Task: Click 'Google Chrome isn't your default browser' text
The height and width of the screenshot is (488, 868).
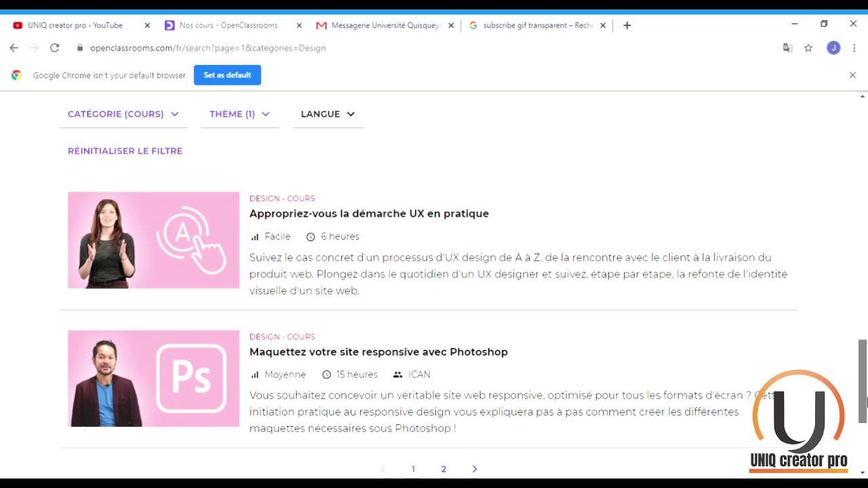Action: (x=109, y=75)
